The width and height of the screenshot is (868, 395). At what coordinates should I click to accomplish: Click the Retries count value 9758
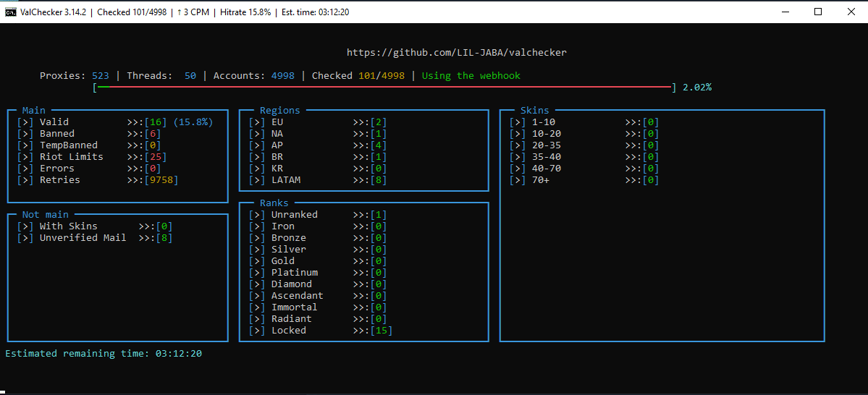coord(161,180)
